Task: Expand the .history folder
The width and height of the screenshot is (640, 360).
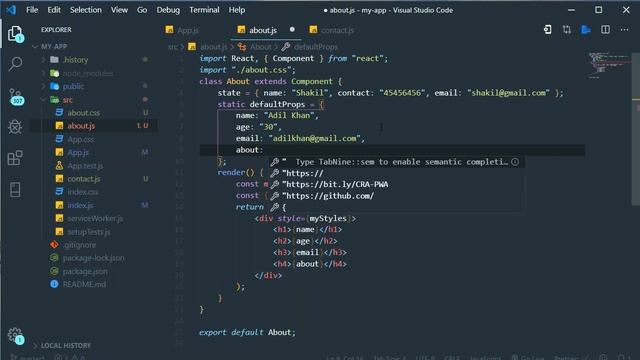Action: (94, 60)
